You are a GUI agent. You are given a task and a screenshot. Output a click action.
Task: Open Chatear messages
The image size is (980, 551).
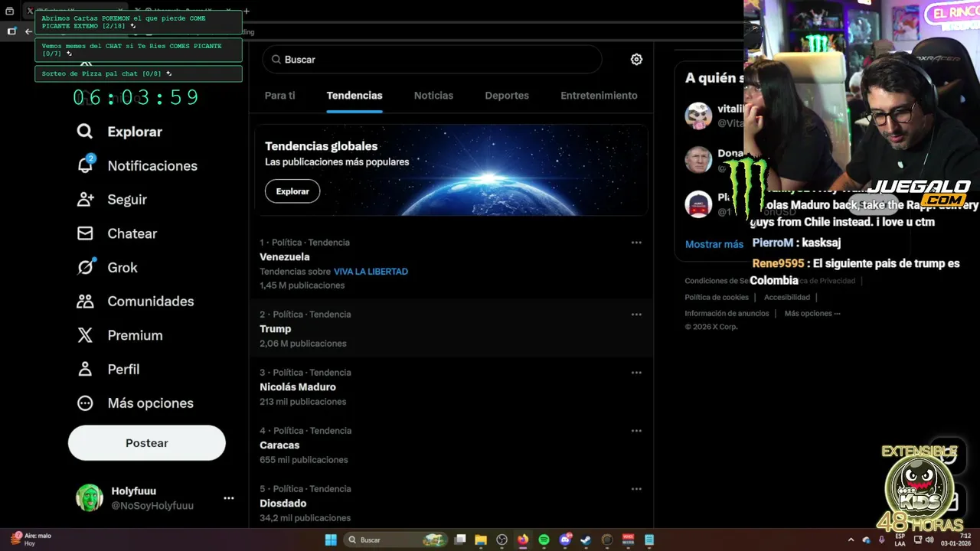pos(116,233)
